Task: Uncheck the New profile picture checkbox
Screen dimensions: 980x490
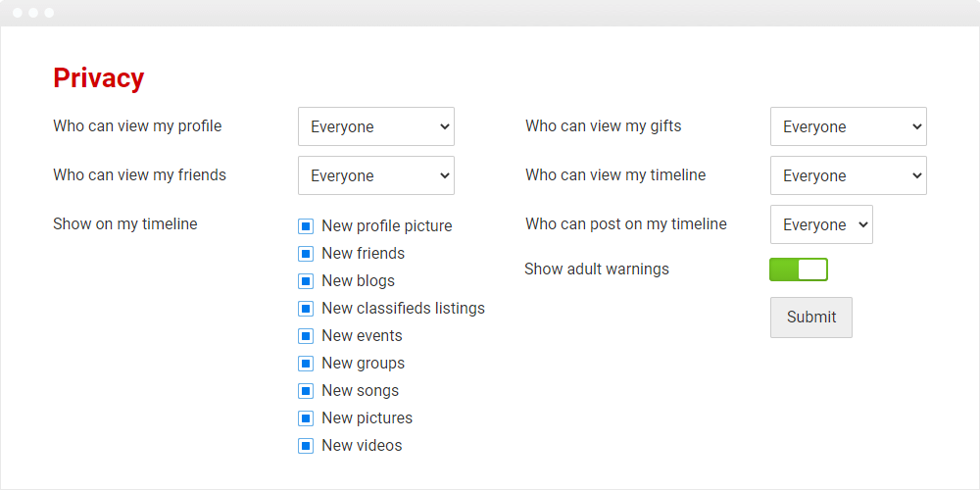Action: click(x=306, y=226)
